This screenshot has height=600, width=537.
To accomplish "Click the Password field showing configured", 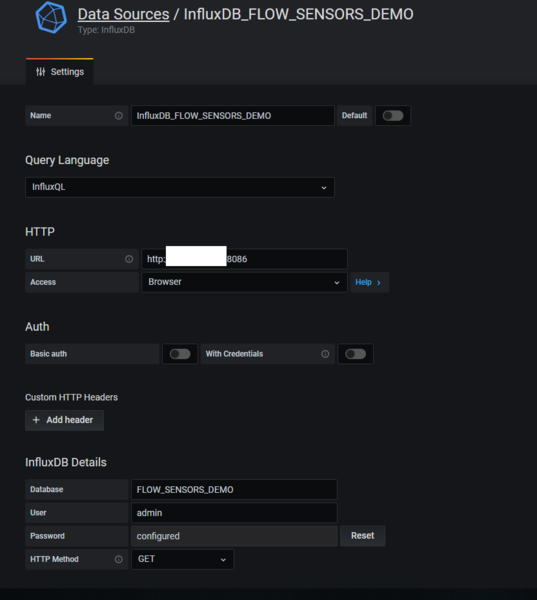I will coord(234,536).
